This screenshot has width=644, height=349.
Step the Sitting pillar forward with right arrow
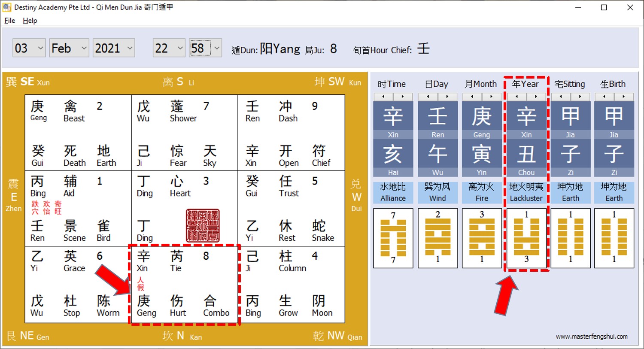point(580,97)
